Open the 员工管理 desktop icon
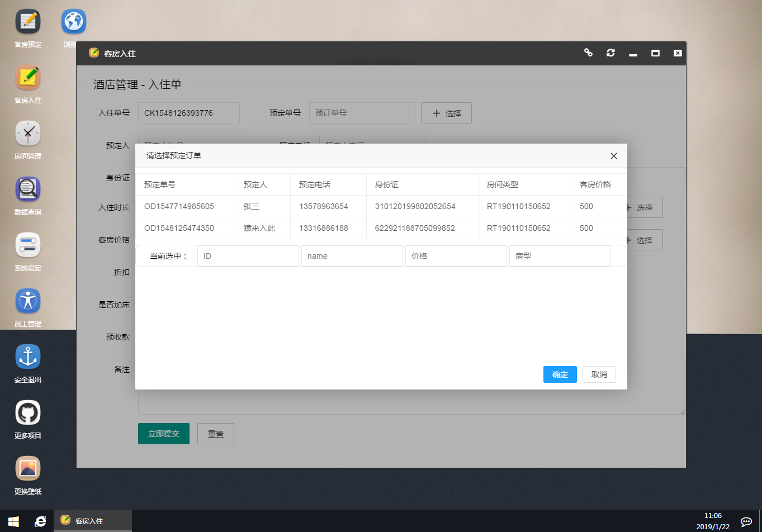The height and width of the screenshot is (532, 762). coord(28,301)
